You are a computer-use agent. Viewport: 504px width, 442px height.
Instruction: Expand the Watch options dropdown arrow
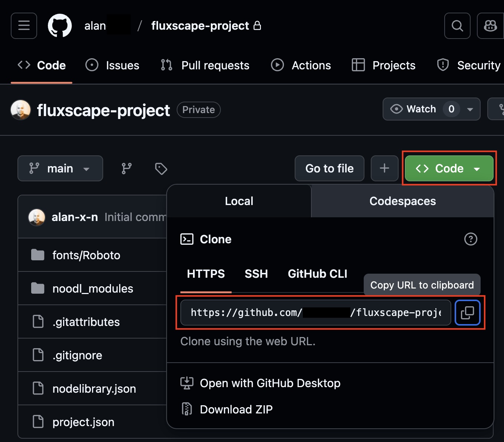470,109
